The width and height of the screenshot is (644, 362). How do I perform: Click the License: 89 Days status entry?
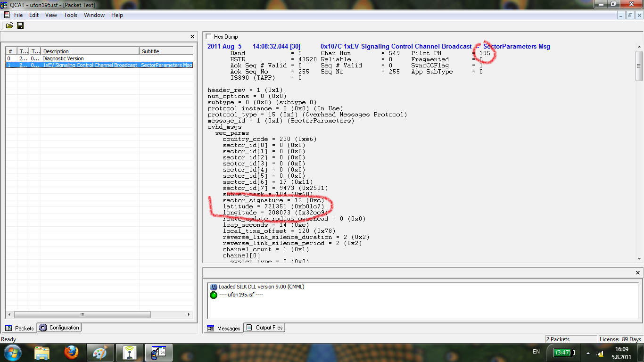tap(620, 339)
